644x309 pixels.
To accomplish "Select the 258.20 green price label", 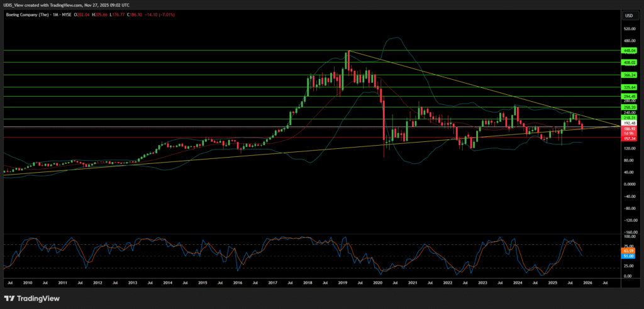I will click(x=629, y=107).
